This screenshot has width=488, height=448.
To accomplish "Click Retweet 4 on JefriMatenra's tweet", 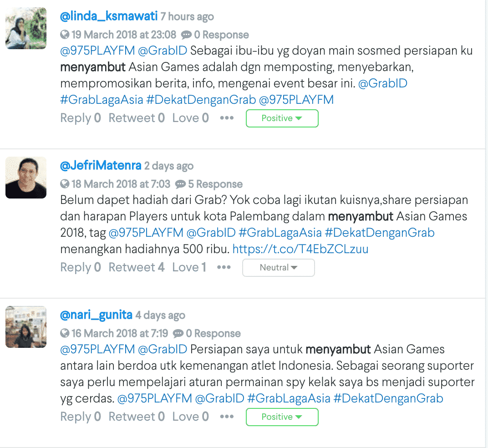I will pos(136,267).
